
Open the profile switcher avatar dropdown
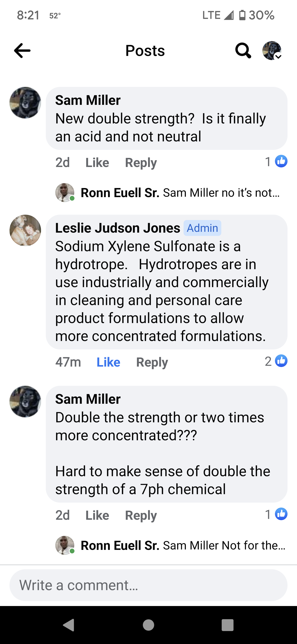272,51
